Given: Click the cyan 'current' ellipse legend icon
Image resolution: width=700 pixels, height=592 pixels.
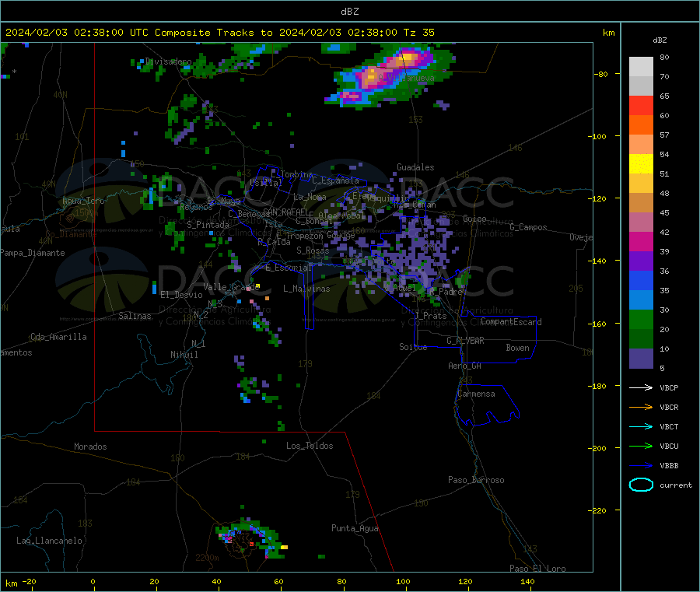Looking at the screenshot, I should coord(641,485).
